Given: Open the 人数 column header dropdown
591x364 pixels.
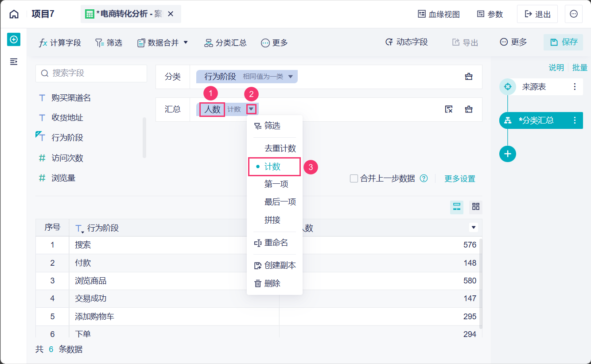Looking at the screenshot, I should pyautogui.click(x=474, y=228).
